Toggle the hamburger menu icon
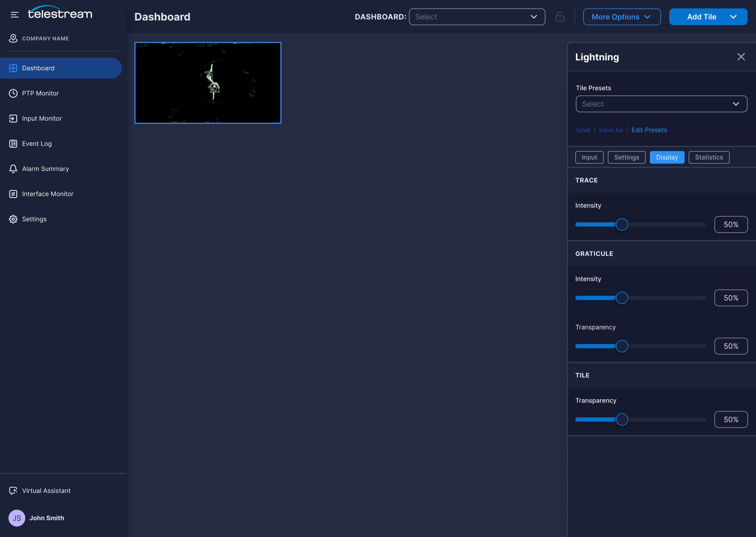Viewport: 756px width, 537px height. pos(14,14)
